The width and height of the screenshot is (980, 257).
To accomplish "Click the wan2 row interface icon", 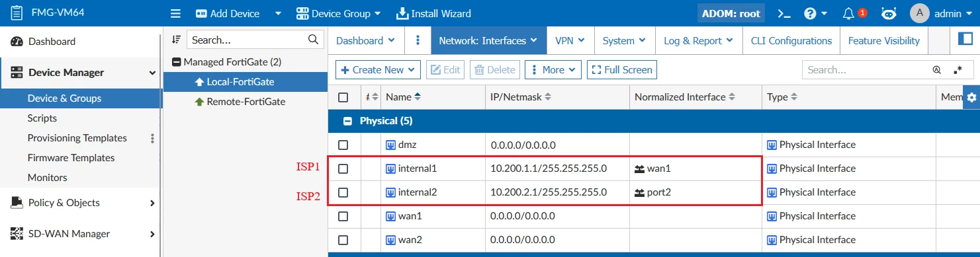I will [390, 240].
